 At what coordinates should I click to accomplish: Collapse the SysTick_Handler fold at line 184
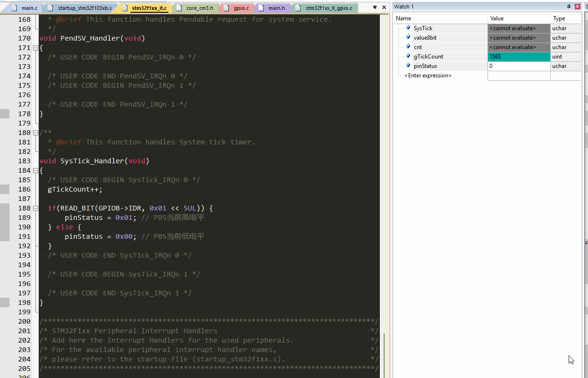tap(35, 170)
